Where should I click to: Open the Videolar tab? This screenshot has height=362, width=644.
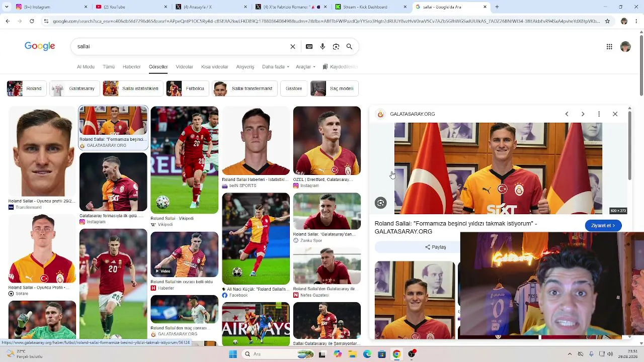[184, 67]
